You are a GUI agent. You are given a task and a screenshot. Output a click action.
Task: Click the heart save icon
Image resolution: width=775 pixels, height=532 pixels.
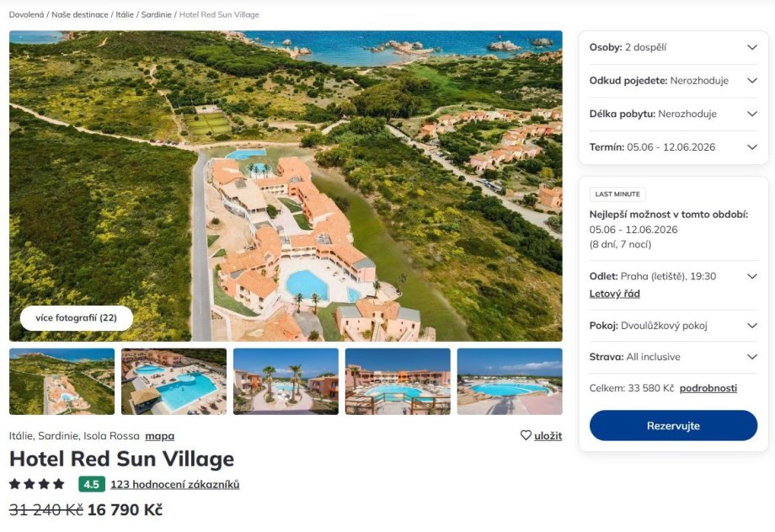coord(526,435)
